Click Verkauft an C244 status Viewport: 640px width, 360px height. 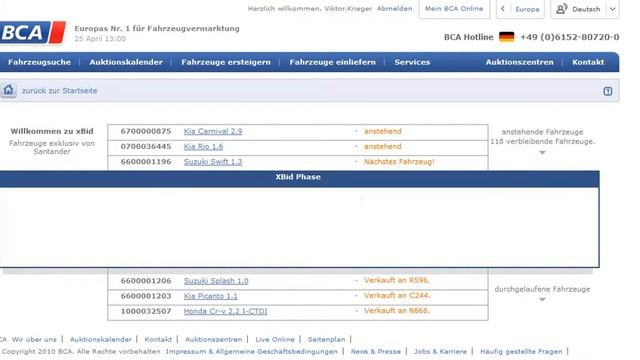397,296
